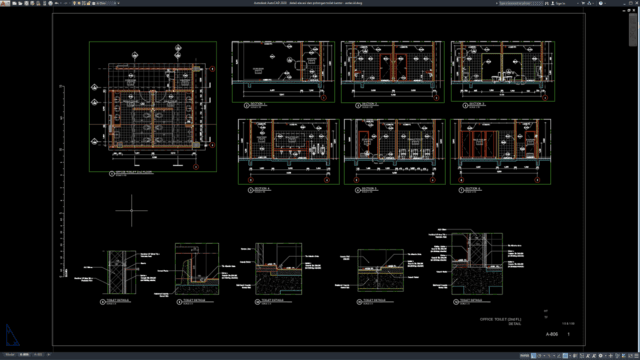Select the Section 4 elevation viewport

289,151
